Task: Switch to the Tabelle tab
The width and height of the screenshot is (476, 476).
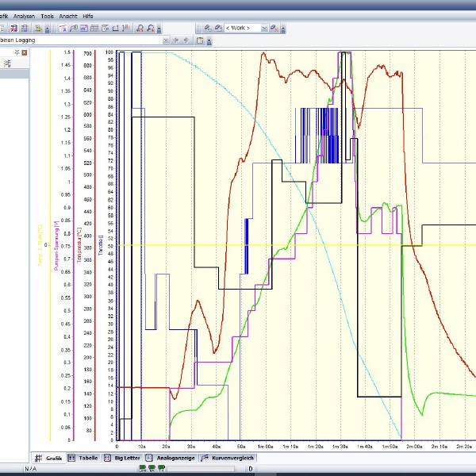Action: coord(83,458)
